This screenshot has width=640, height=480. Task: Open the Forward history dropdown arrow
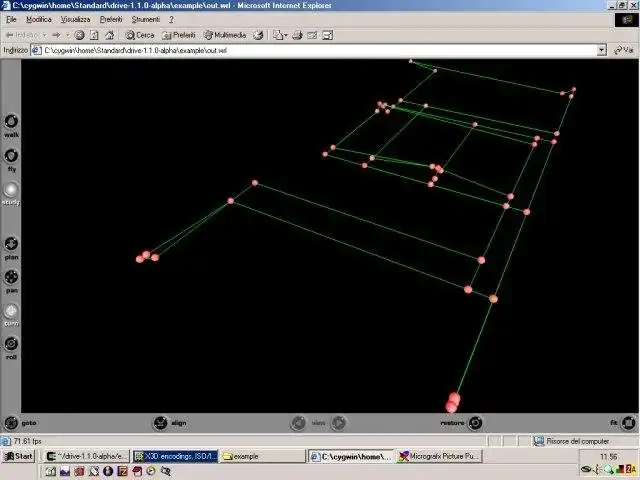[67, 35]
